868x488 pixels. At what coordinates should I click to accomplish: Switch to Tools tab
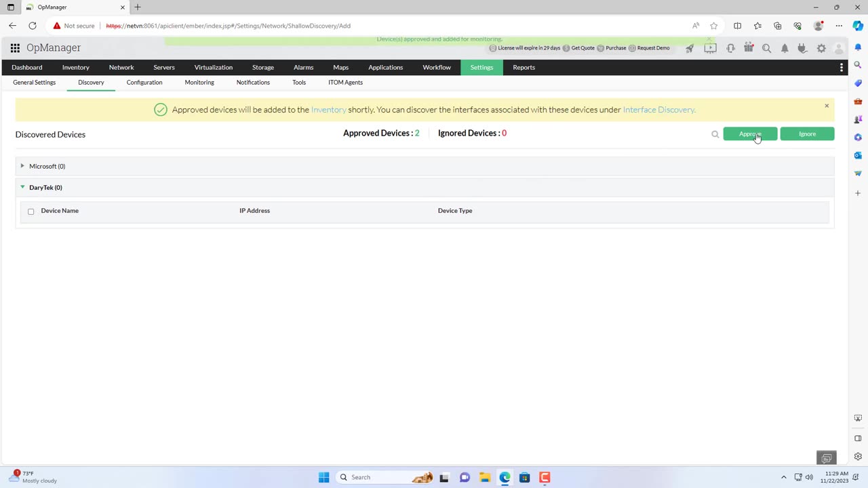(x=299, y=83)
